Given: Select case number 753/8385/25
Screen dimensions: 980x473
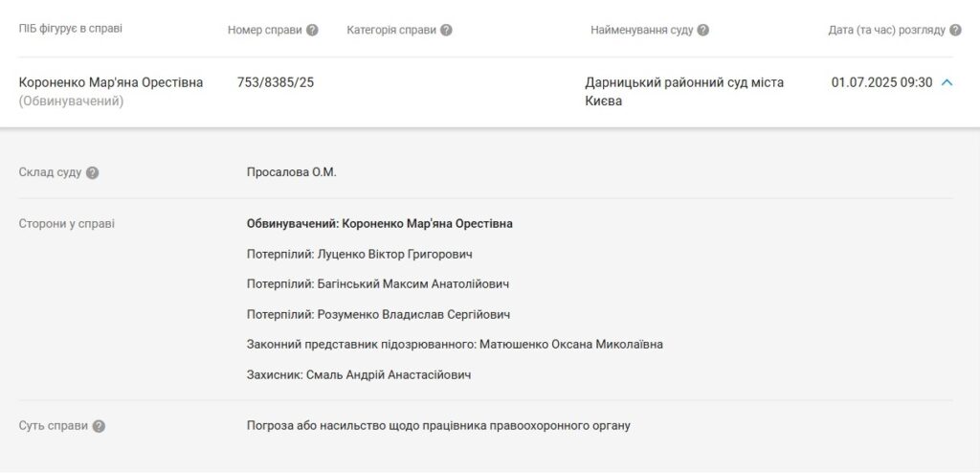Looking at the screenshot, I should point(276,82).
